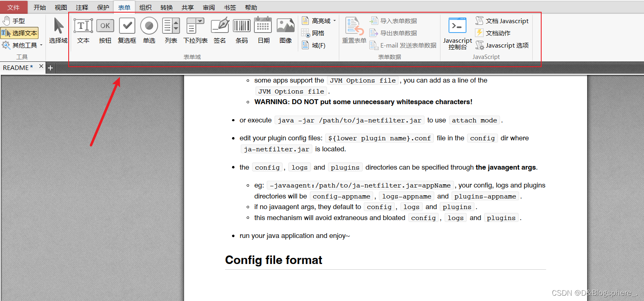
Task: Click the 重置表单 reset form icon
Action: click(354, 31)
